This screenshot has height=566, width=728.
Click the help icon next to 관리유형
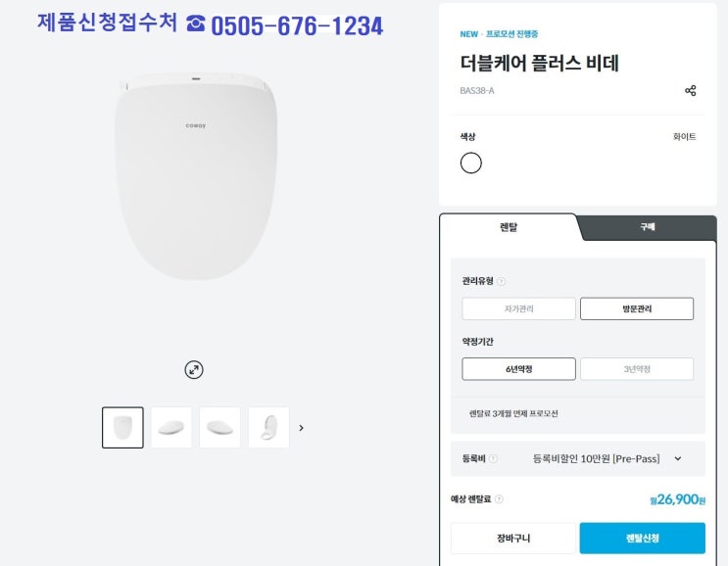tap(502, 282)
